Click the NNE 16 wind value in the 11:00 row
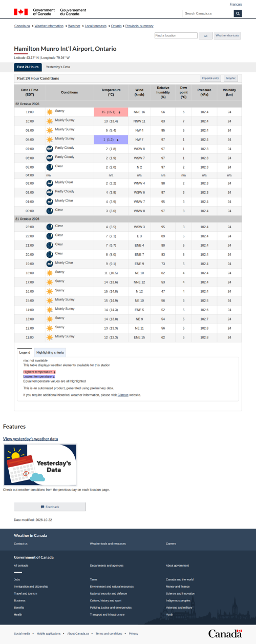 (139, 112)
